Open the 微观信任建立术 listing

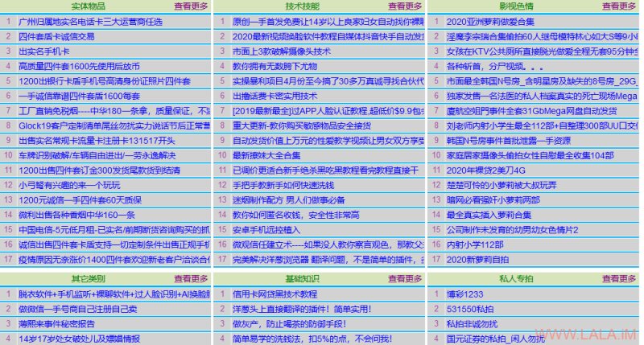(x=328, y=245)
